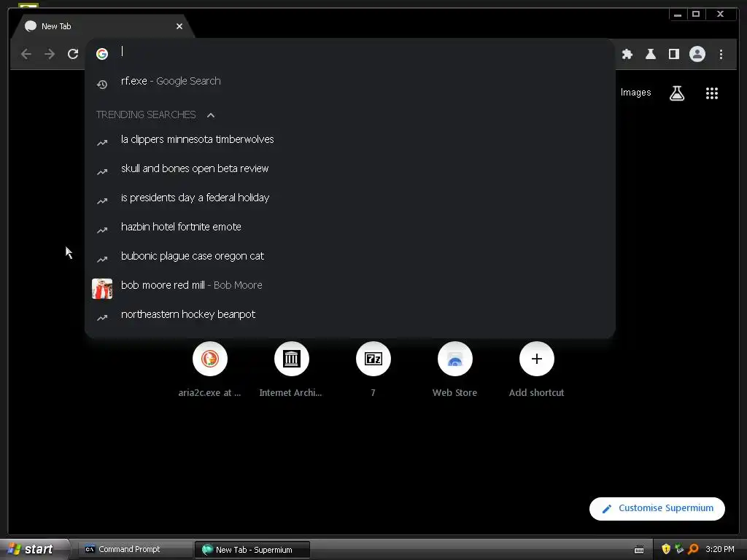Pick is presidents day a federal holiday
This screenshot has height=560, width=747.
coord(349,198)
